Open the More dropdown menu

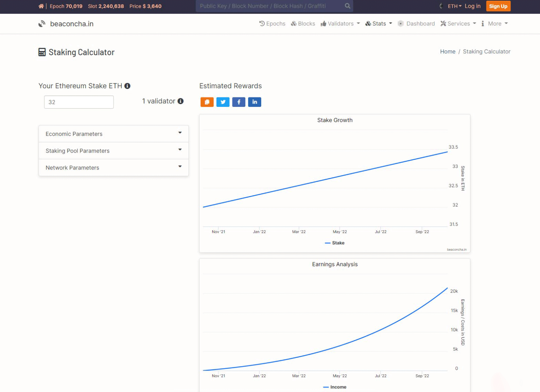495,24
